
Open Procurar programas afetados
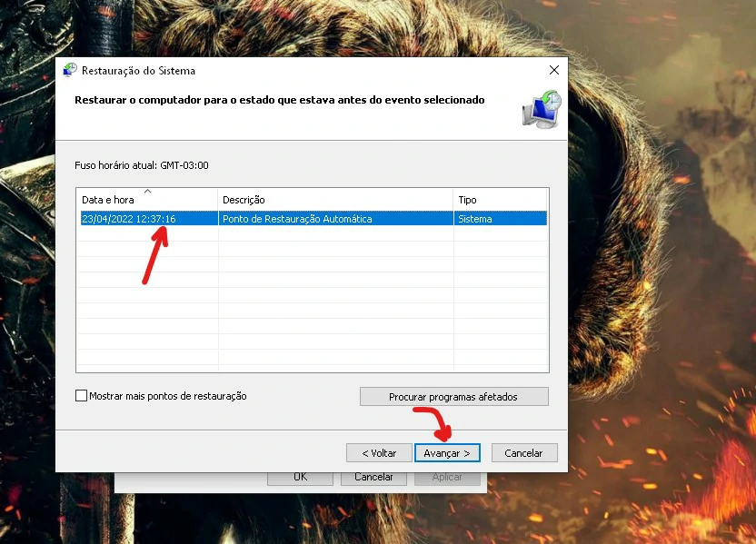coord(453,397)
